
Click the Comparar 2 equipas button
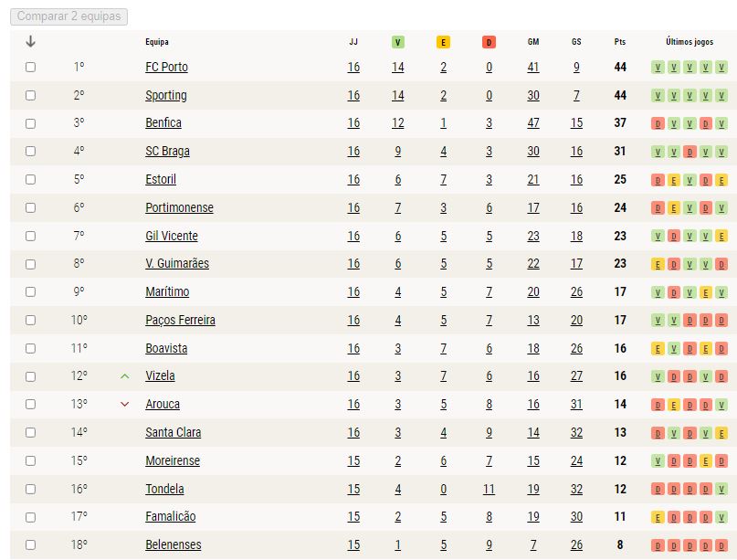tap(69, 16)
